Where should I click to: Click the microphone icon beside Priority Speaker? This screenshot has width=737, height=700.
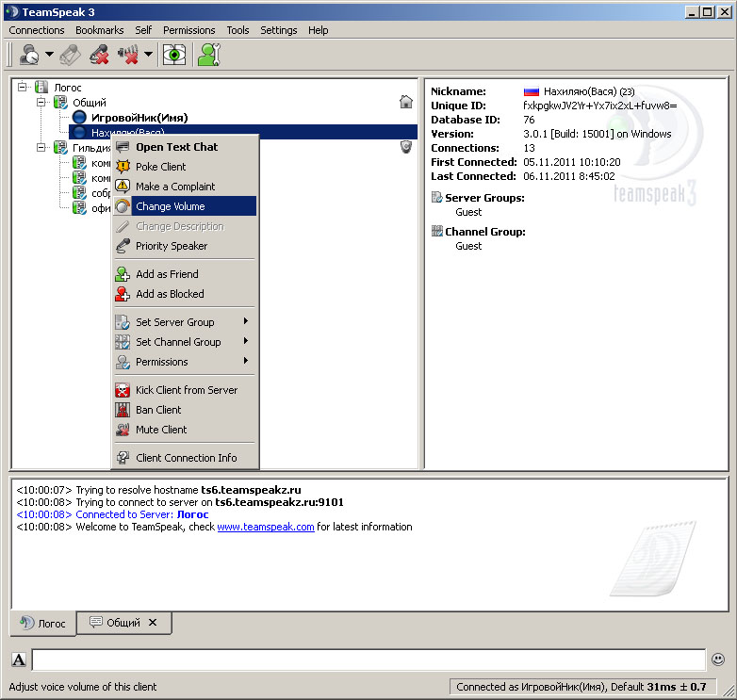tap(123, 246)
